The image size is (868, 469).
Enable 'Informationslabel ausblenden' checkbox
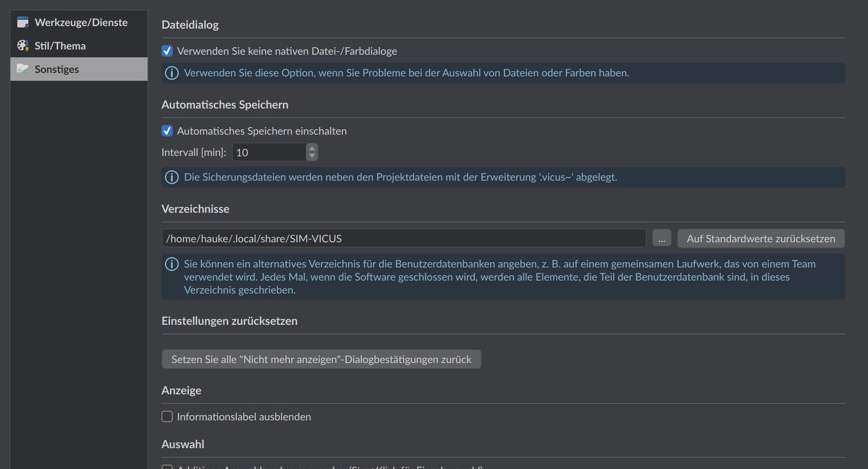pyautogui.click(x=167, y=417)
